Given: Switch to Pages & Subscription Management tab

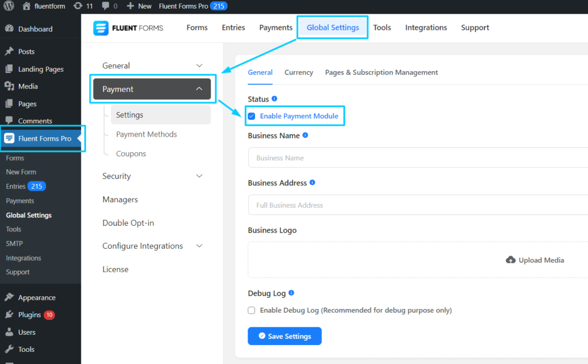Looking at the screenshot, I should (381, 72).
